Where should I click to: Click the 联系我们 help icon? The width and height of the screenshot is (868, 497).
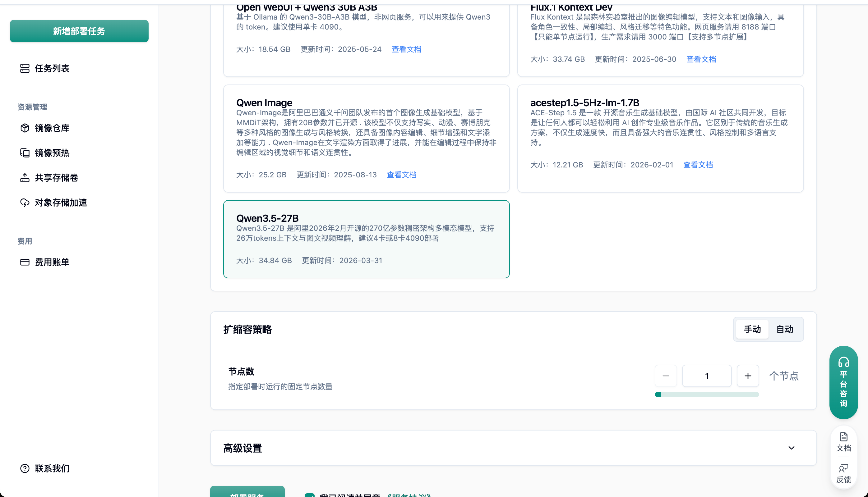point(25,468)
